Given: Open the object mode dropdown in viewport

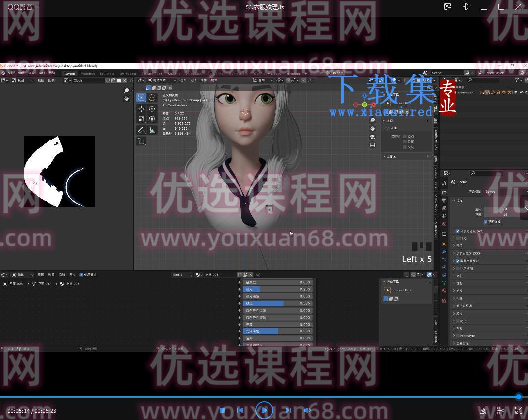Looking at the screenshot, I should click(162, 80).
